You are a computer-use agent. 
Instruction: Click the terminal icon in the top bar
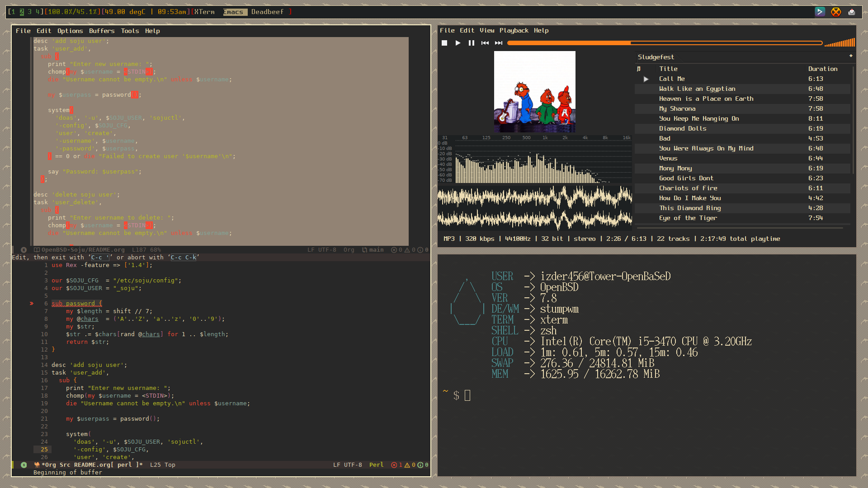820,12
